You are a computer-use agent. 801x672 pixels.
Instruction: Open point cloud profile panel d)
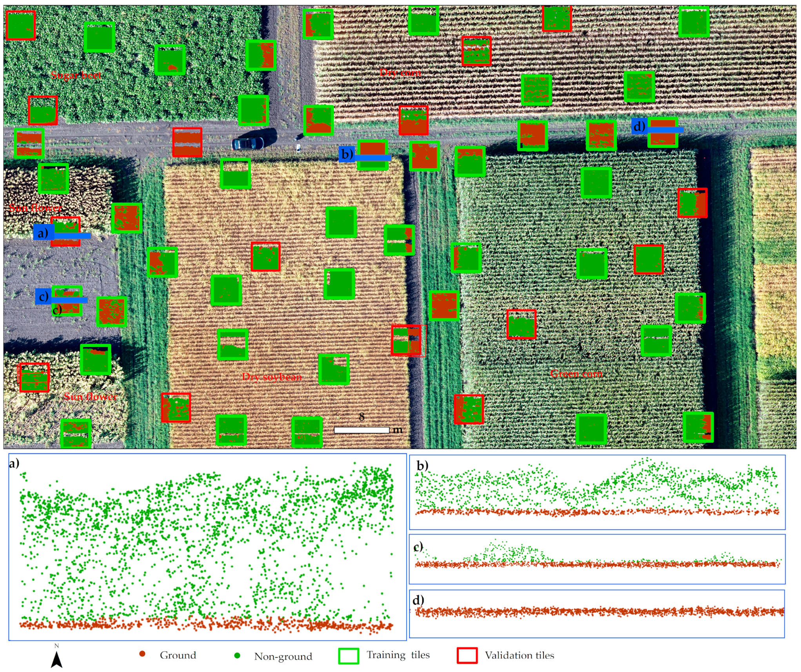click(597, 614)
